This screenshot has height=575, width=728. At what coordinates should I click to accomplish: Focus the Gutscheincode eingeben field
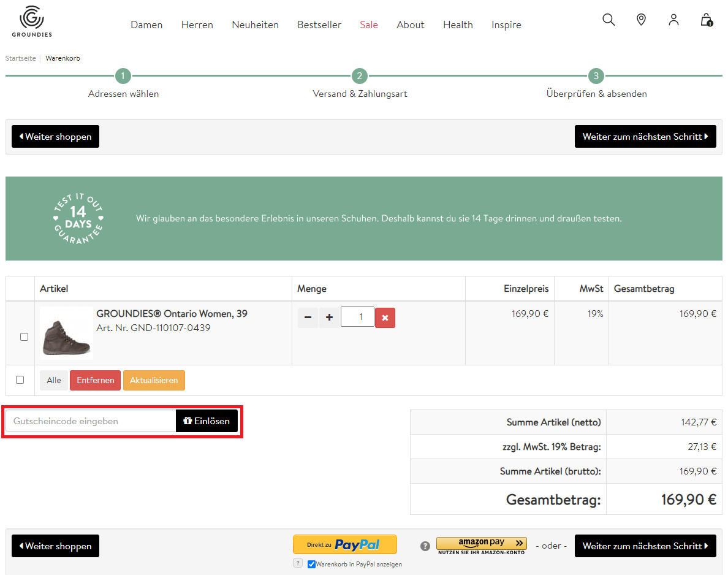[x=91, y=421]
